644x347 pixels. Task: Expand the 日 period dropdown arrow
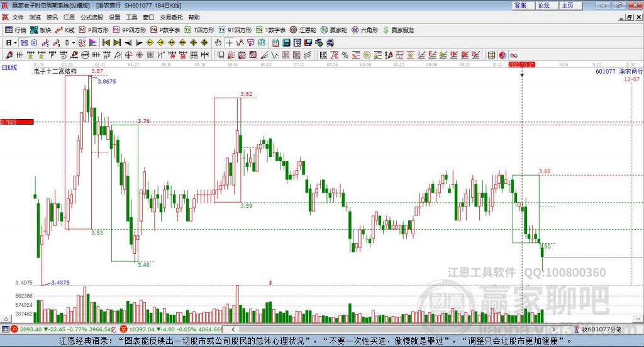click(x=16, y=43)
